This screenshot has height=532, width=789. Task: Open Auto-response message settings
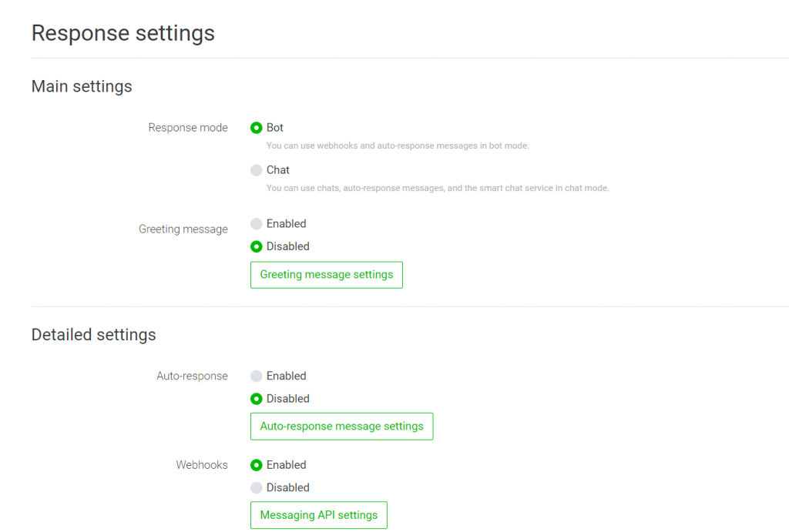click(x=341, y=427)
